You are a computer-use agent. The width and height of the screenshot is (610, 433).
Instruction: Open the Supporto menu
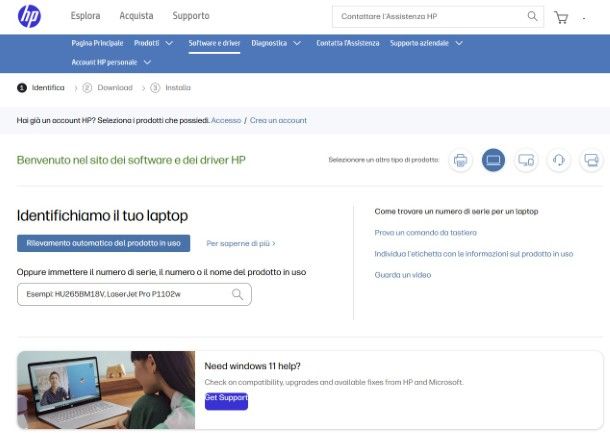191,16
